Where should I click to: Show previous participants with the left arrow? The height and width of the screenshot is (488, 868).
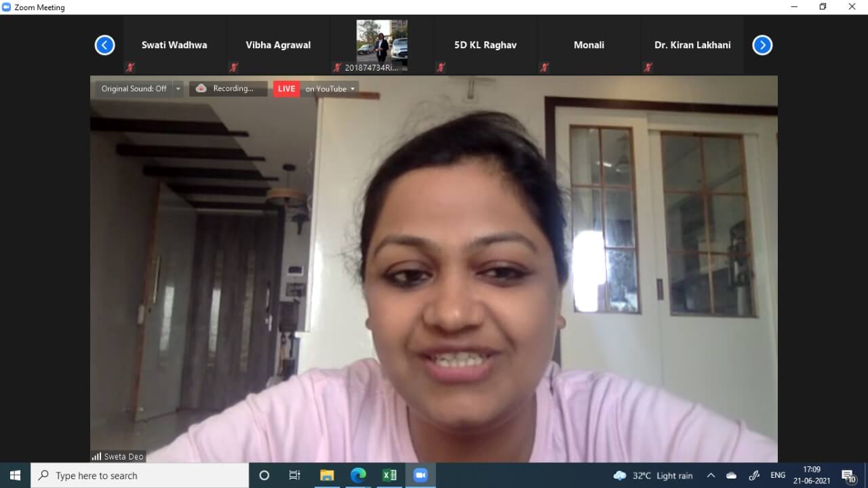coord(104,45)
